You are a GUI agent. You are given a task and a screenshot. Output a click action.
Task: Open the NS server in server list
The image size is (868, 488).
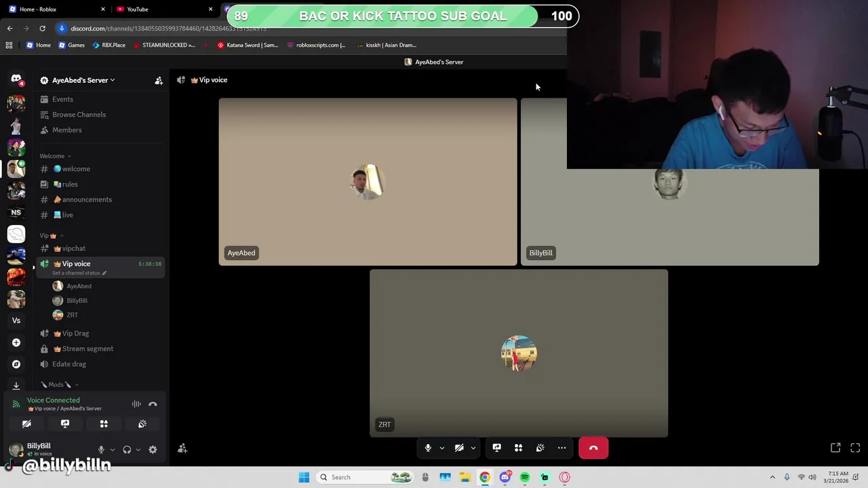(16, 212)
